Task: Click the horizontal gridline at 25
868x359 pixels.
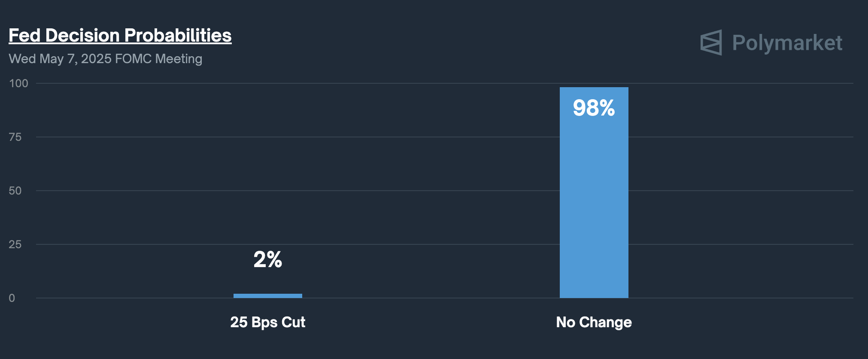Action: click(x=386, y=244)
